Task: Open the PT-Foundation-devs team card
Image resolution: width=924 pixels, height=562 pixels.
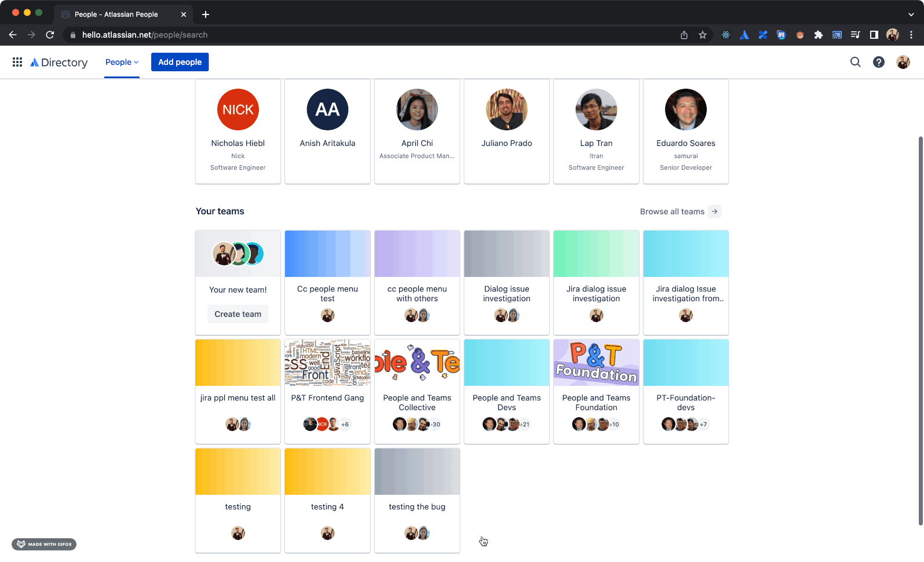Action: pyautogui.click(x=686, y=392)
